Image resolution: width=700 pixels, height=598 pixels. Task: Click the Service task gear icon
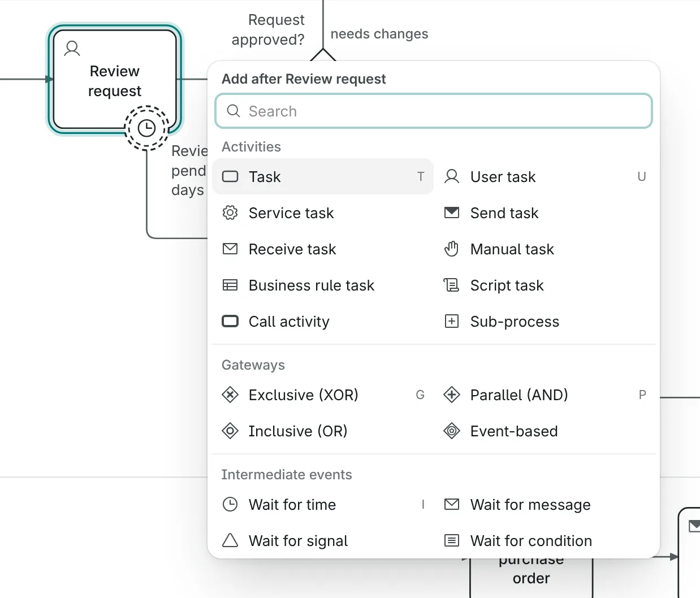click(230, 213)
